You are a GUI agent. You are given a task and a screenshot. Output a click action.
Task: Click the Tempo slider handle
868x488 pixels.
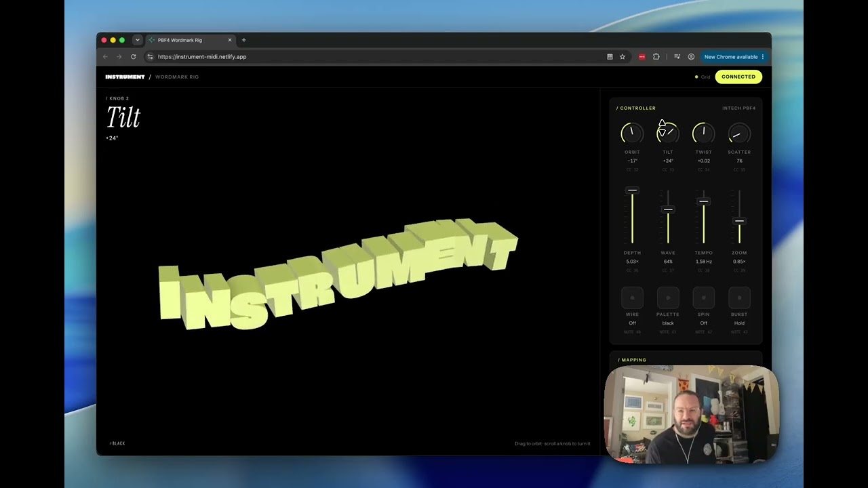703,201
